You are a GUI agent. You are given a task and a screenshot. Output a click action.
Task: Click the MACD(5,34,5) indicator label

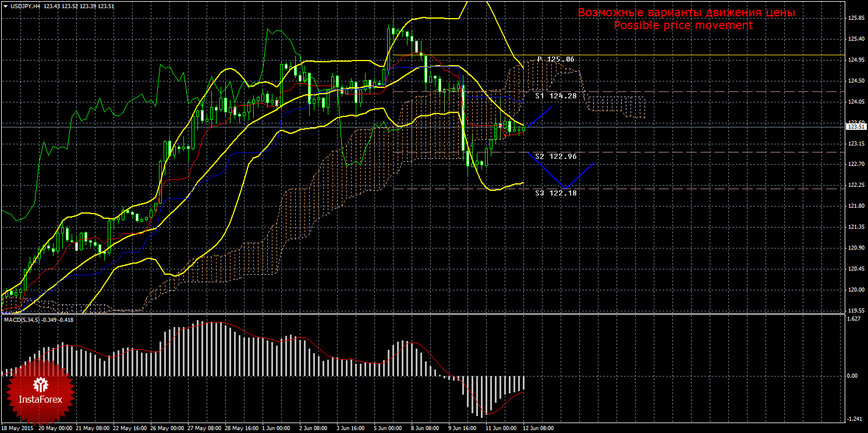pos(21,320)
